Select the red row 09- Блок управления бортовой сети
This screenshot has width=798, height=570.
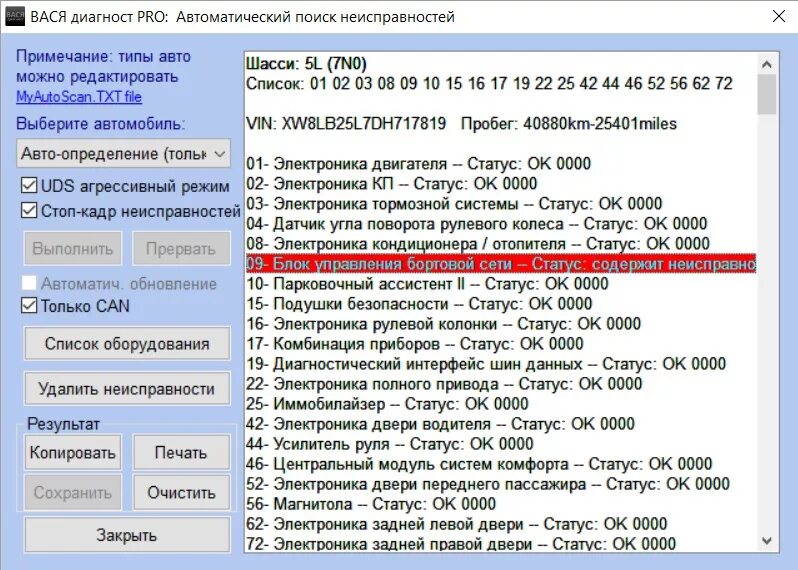click(x=501, y=264)
